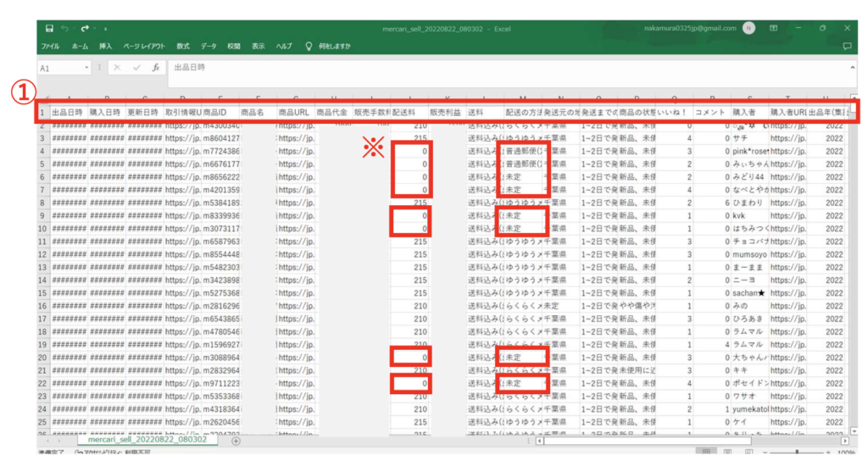Screen dimensions: 868x461
Task: Click the Ribbon Display Options icon
Action: coord(774,28)
